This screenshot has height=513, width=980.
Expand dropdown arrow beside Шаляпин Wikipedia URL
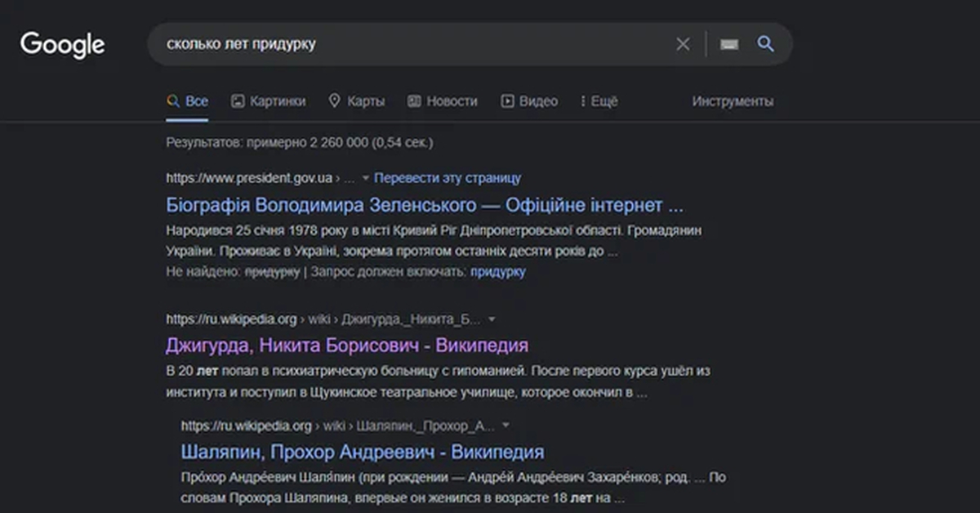click(x=506, y=426)
